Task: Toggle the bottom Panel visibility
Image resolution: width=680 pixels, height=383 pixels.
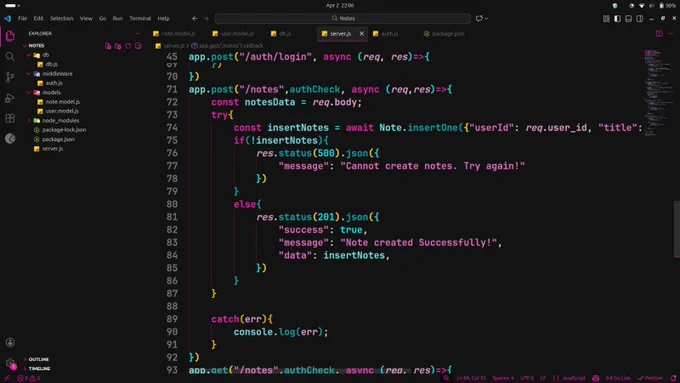Action: [x=628, y=19]
